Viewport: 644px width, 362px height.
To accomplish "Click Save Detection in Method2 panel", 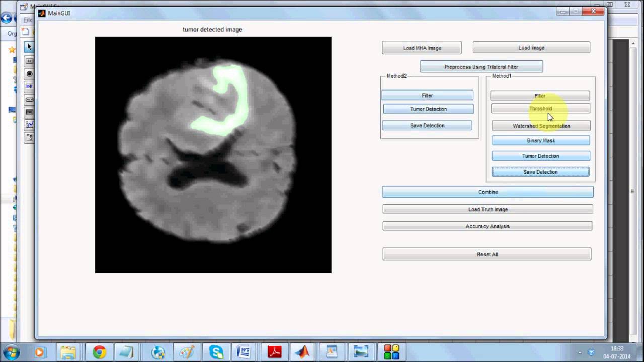I will (427, 126).
